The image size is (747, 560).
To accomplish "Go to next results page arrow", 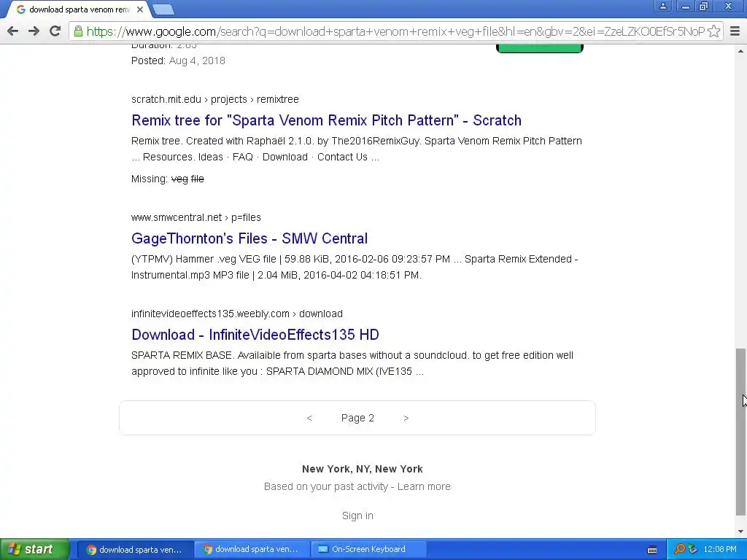I will [406, 418].
